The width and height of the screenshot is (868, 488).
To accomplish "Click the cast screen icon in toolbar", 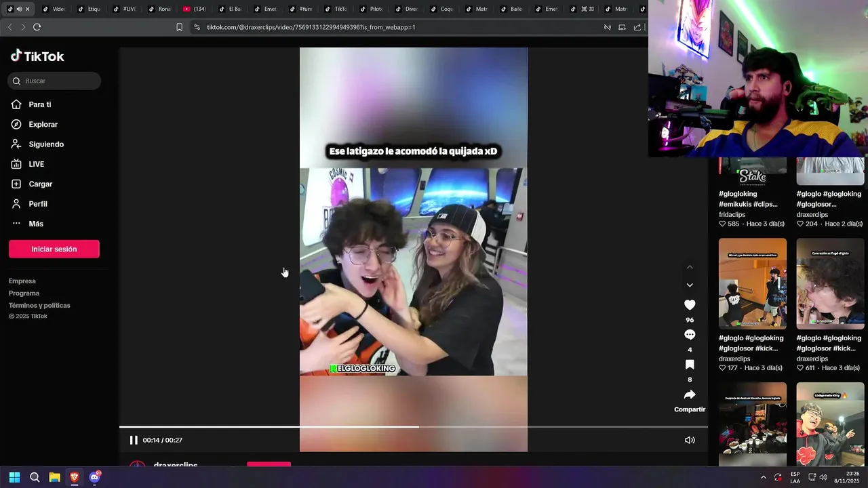I will pos(622,27).
